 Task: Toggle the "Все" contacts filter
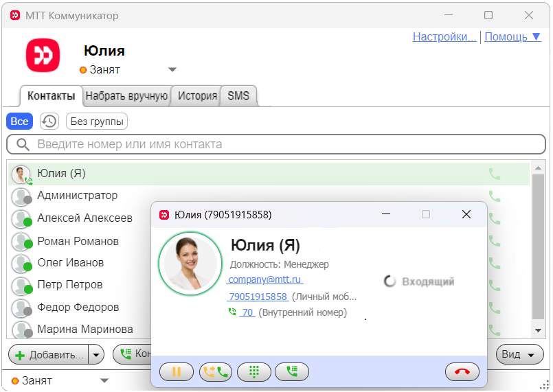tap(20, 122)
